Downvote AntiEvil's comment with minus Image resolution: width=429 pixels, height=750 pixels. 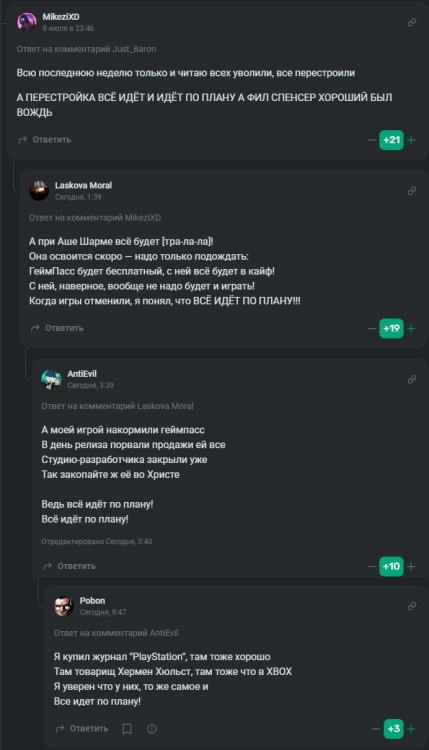372,566
